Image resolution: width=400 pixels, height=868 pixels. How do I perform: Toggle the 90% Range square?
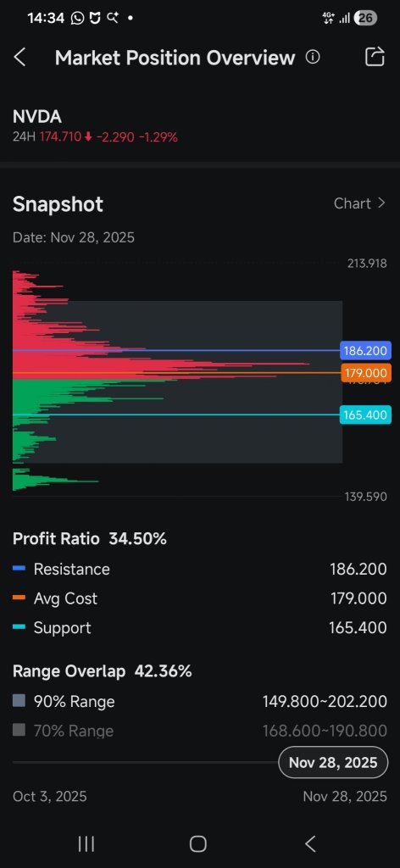19,701
